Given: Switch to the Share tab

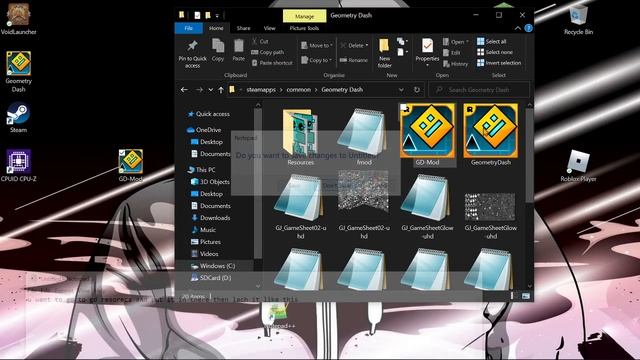Looking at the screenshot, I should coord(243,28).
